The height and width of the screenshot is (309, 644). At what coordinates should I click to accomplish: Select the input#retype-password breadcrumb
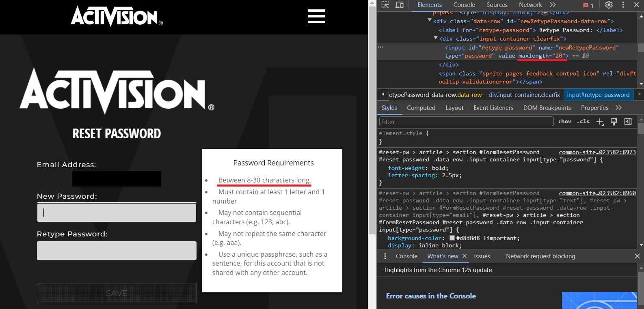(598, 94)
